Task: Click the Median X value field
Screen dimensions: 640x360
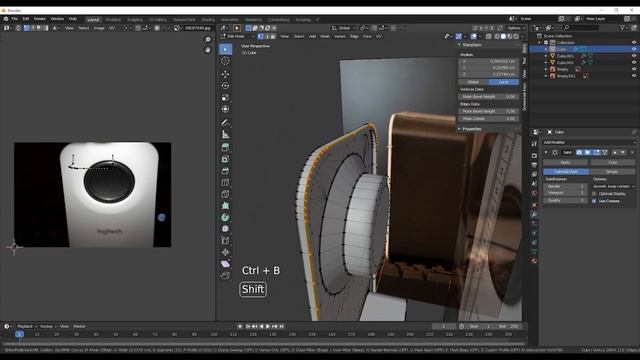Action: point(489,61)
